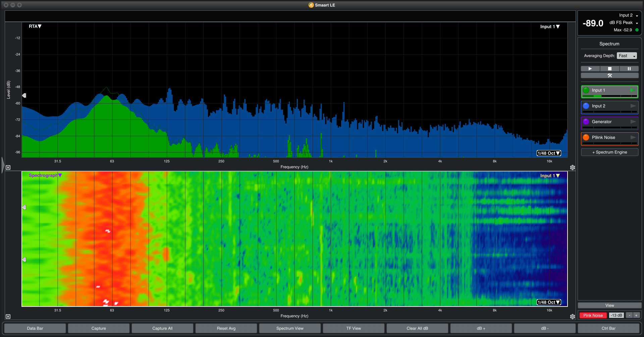644x337 pixels.
Task: Click the orange P9ink Noise color circle
Action: 586,137
